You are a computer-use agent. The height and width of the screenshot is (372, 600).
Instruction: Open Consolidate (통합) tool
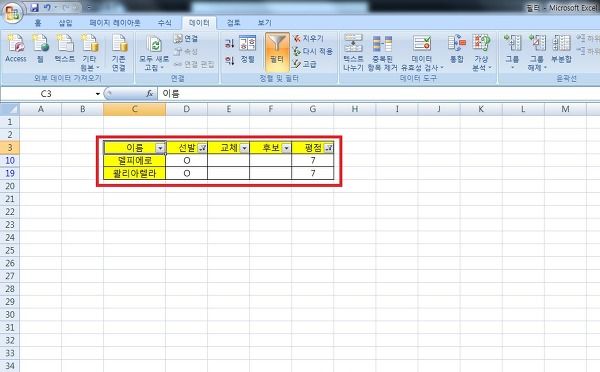pos(457,49)
